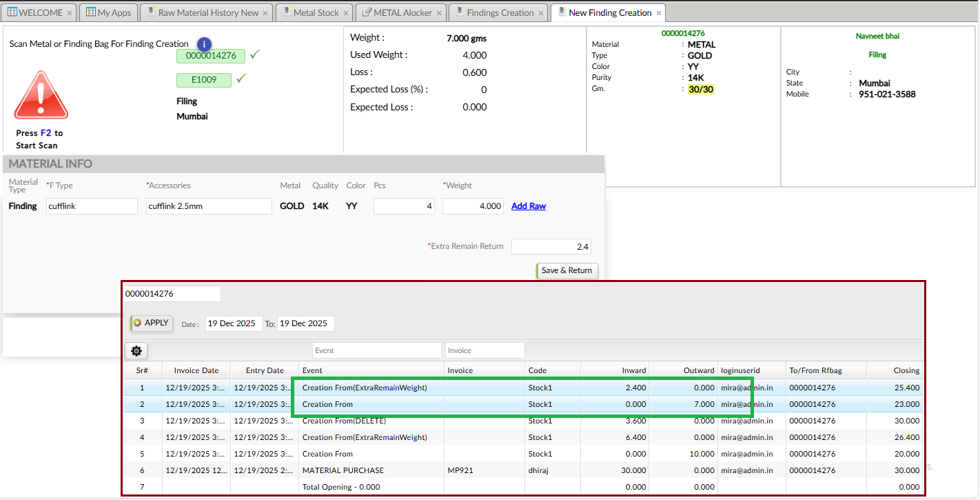
Task: Click the red warning triangle icon
Action: (x=41, y=95)
